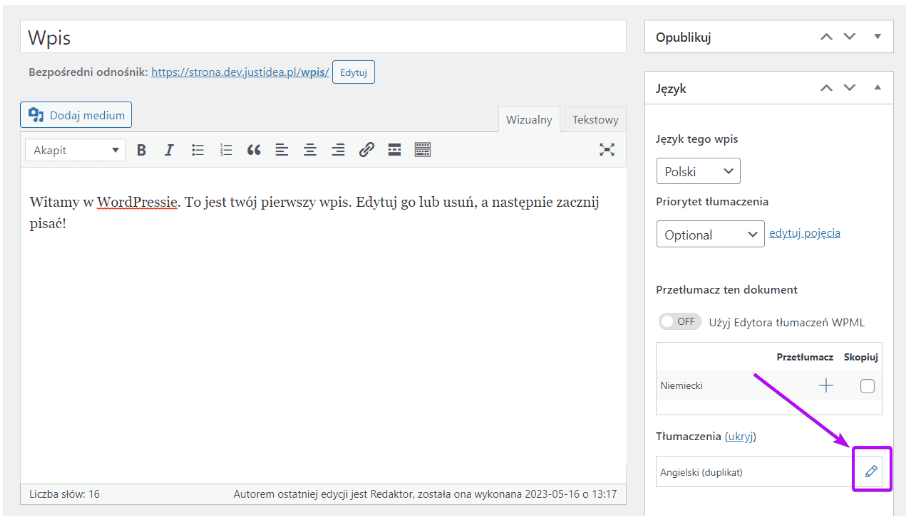Open the Polski language dropdown
The width and height of the screenshot is (912, 521).
(698, 171)
